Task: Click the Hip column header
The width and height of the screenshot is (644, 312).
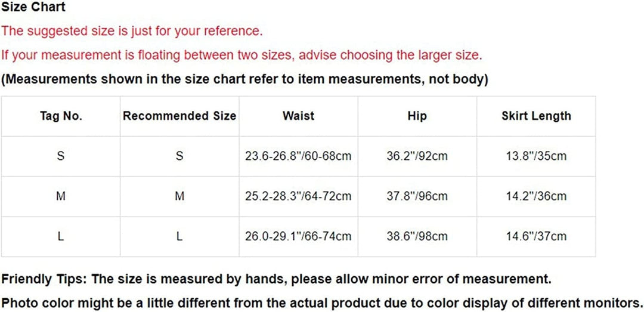Action: click(417, 116)
